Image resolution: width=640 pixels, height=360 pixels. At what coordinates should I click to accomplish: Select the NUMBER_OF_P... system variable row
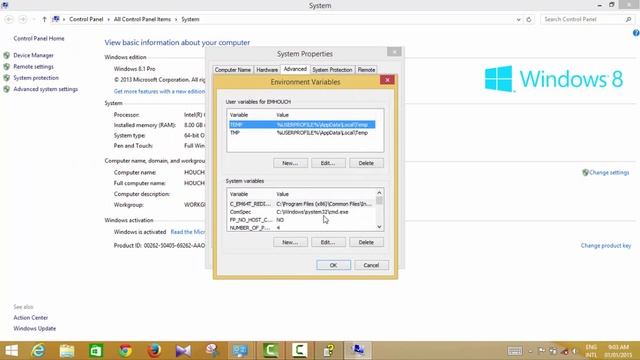pyautogui.click(x=301, y=227)
